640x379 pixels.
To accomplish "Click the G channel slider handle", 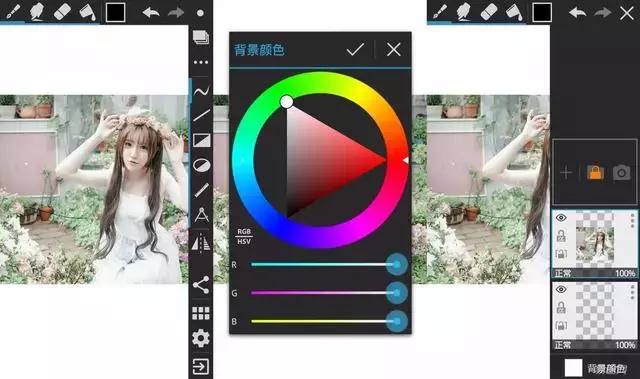I will click(396, 293).
